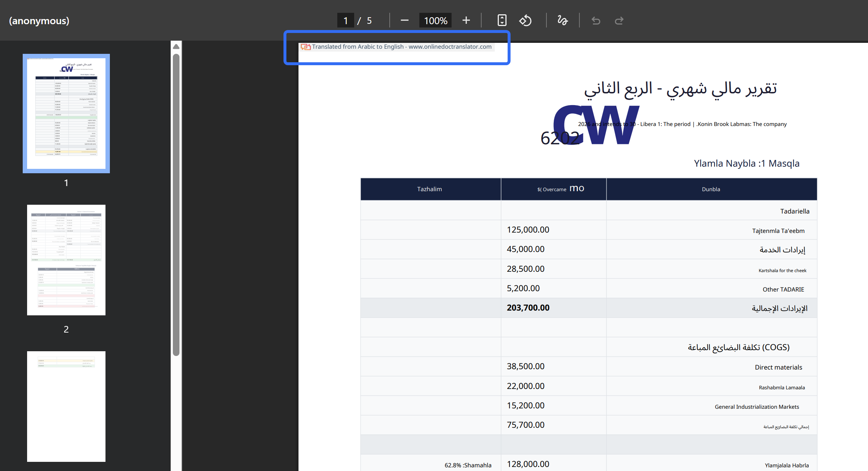Click the page number input field

tap(345, 21)
